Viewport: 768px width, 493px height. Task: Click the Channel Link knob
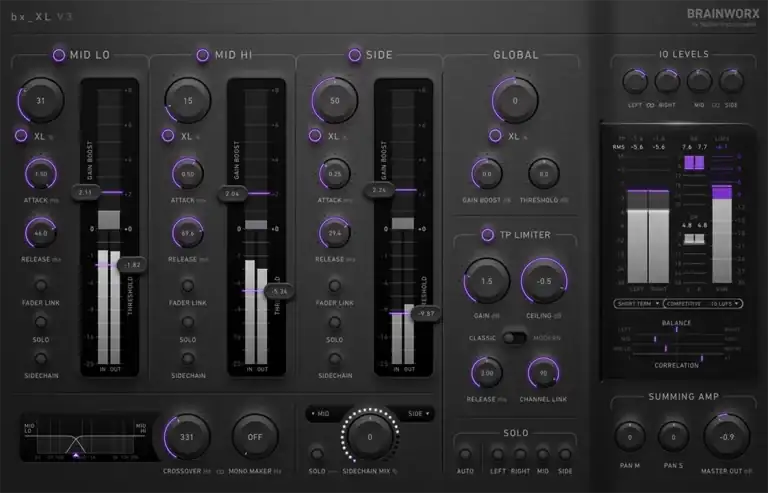pyautogui.click(x=543, y=373)
